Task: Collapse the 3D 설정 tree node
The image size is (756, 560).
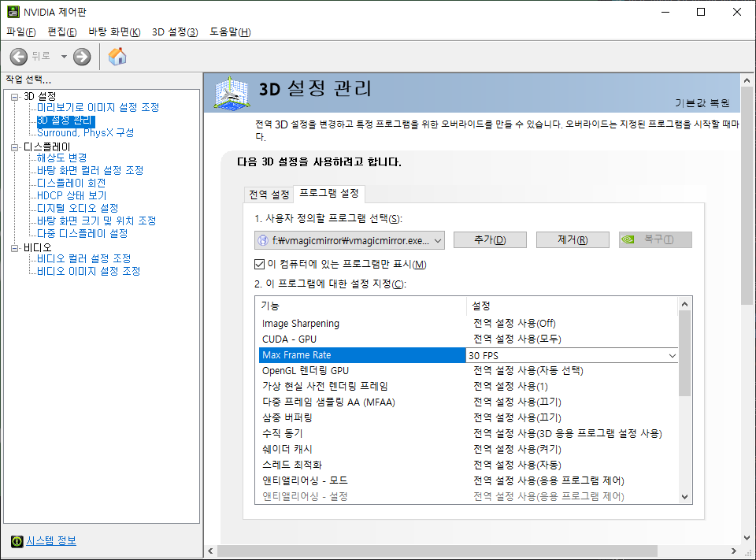Action: (14, 97)
